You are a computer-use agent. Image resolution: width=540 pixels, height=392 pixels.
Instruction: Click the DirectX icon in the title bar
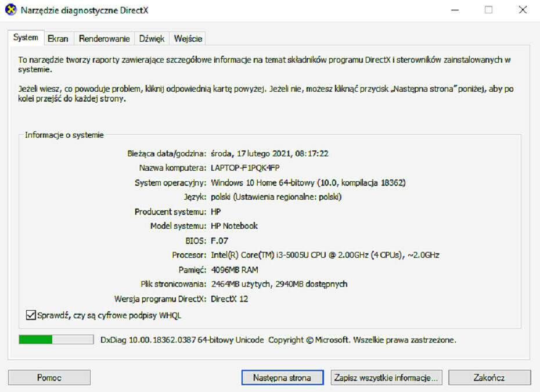point(10,10)
